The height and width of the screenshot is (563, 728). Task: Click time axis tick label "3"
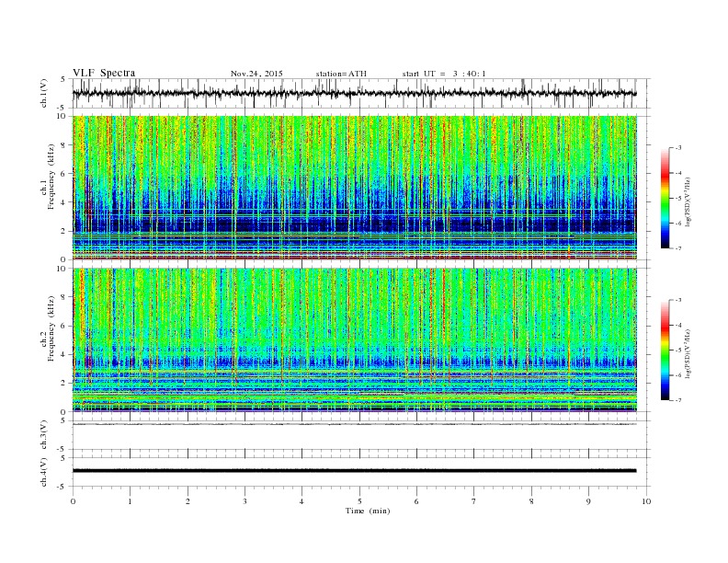(x=245, y=501)
